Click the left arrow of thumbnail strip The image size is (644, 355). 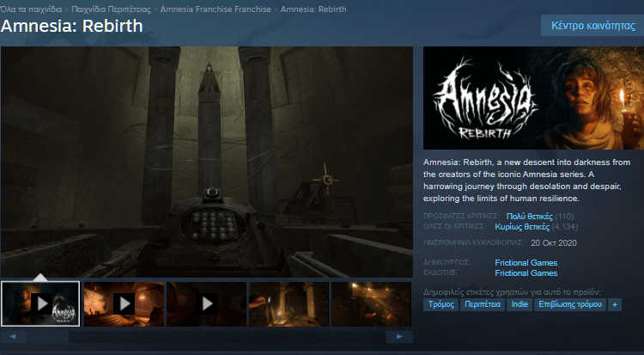[x=13, y=337]
